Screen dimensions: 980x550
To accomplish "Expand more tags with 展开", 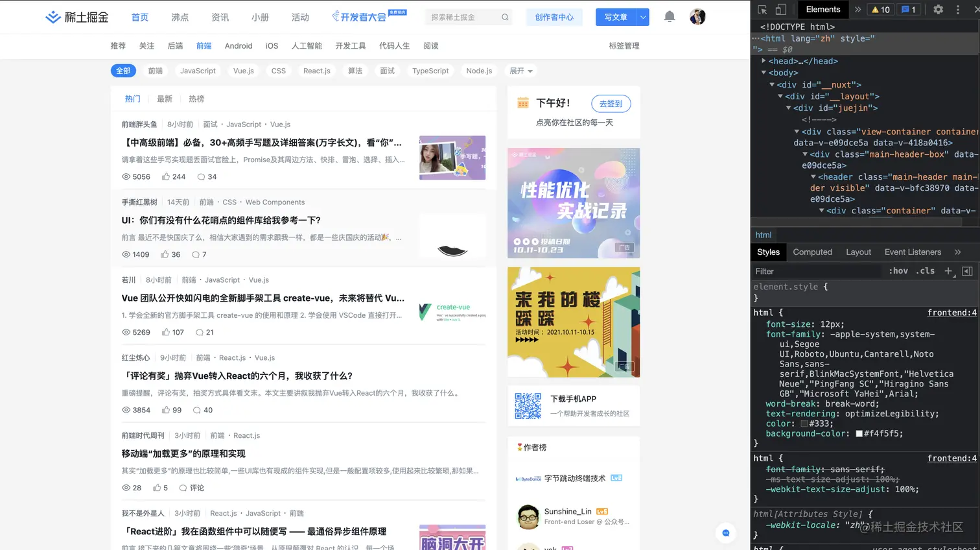I will click(x=520, y=71).
